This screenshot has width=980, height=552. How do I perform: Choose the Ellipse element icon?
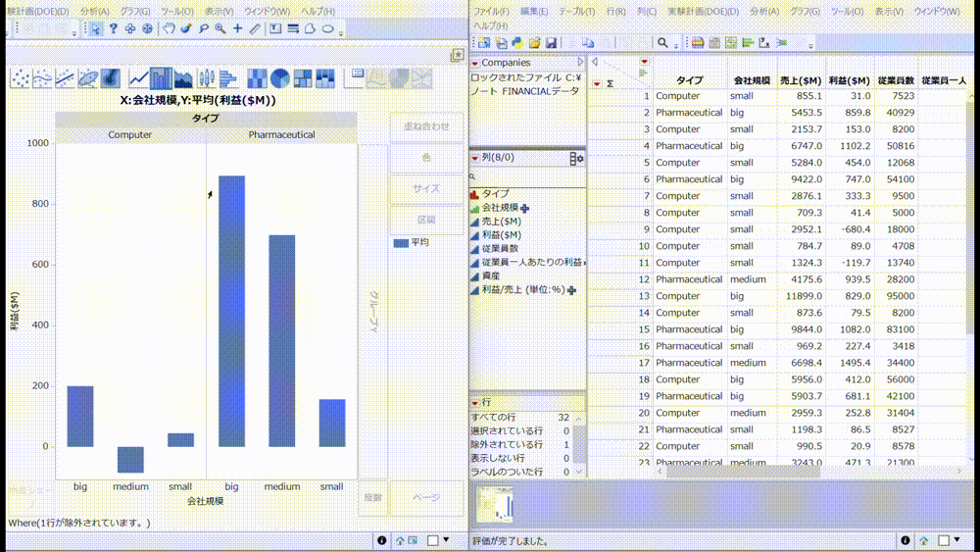pos(88,78)
